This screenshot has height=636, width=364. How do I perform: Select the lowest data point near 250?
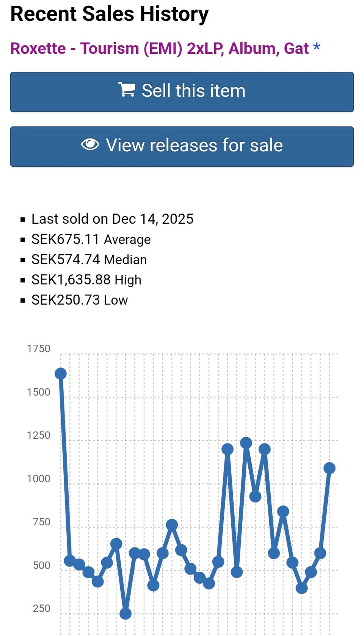point(126,613)
